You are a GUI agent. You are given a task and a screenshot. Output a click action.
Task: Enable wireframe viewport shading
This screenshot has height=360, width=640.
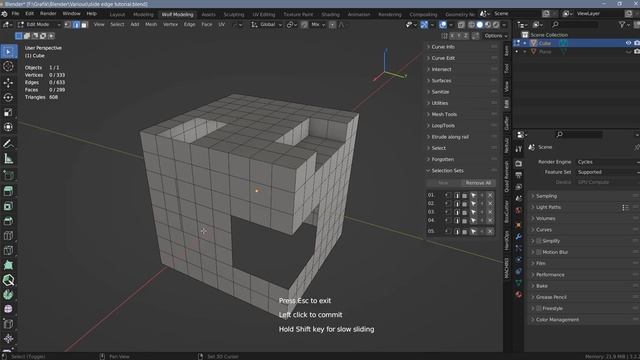click(471, 25)
